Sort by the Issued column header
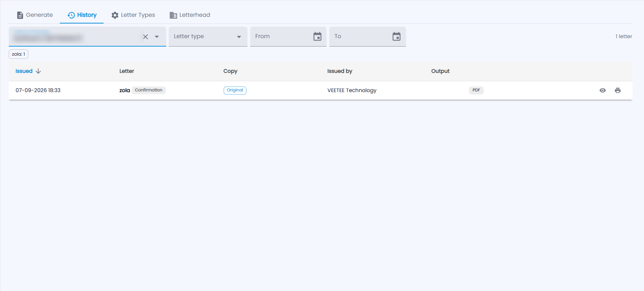 (x=24, y=71)
